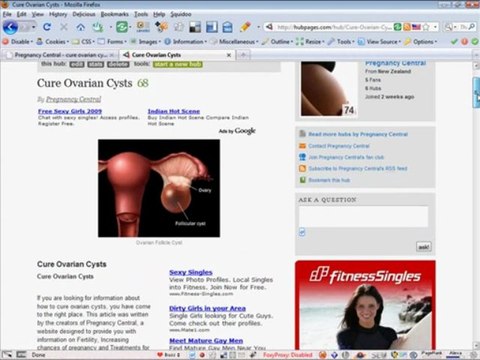
Task: Open the Forms dropdown menu
Action: 112,42
